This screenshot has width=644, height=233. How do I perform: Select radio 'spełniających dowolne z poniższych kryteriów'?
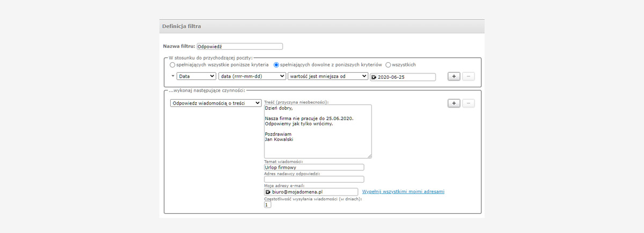pyautogui.click(x=277, y=65)
